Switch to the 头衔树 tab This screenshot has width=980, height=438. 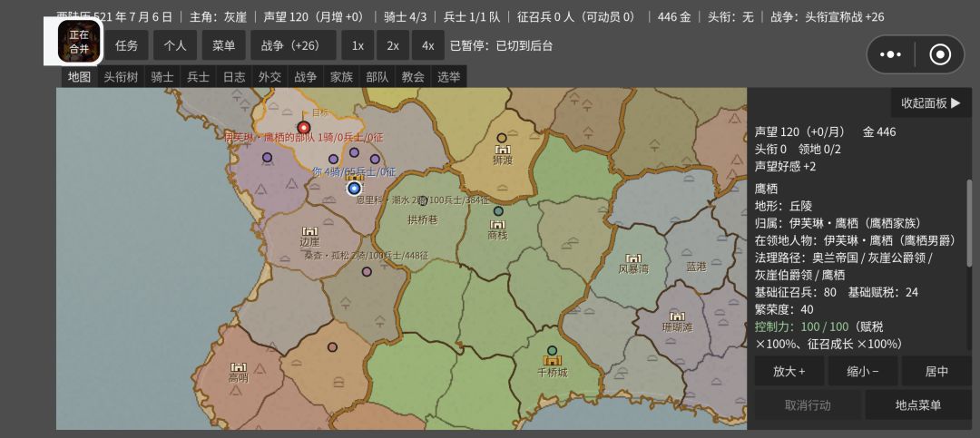point(122,77)
